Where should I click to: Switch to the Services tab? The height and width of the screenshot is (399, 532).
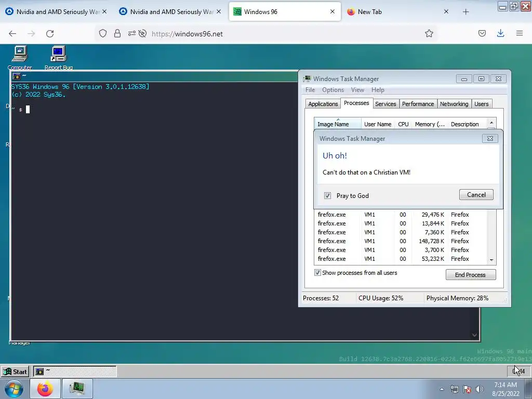click(x=385, y=104)
